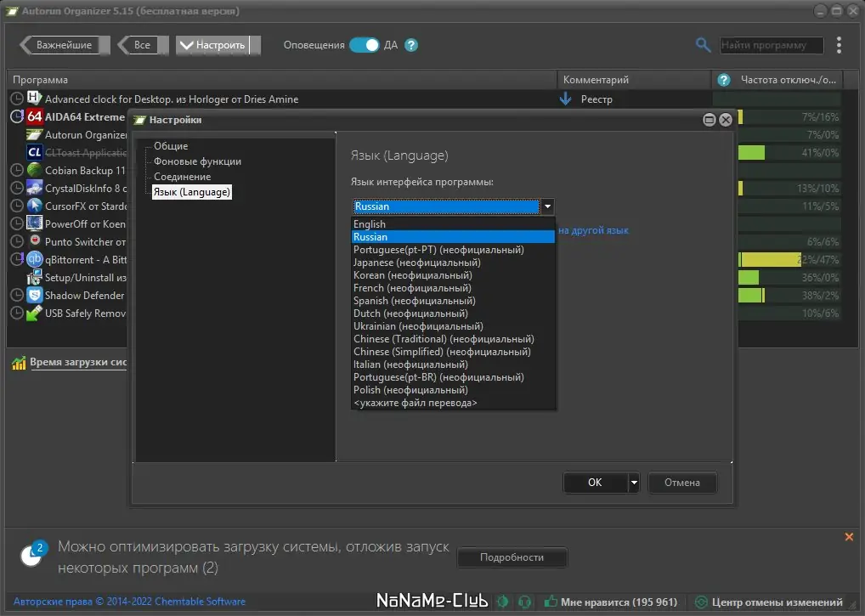865x616 pixels.
Task: Click the Cobian Backup 11 icon
Action: click(x=34, y=170)
